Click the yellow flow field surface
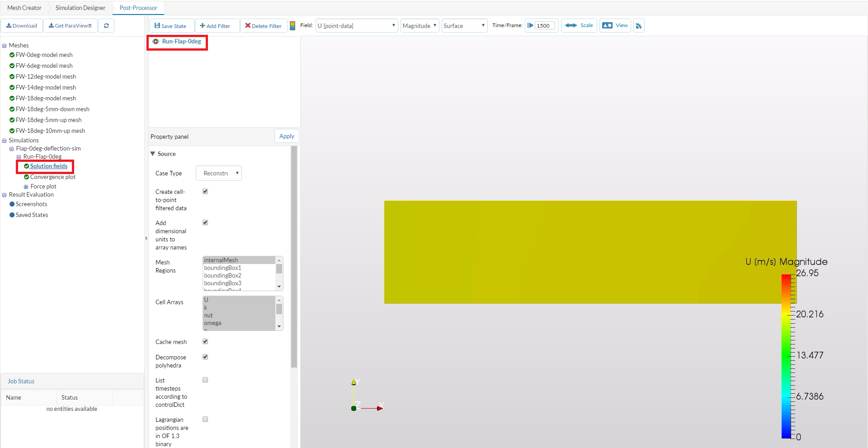 (x=590, y=252)
